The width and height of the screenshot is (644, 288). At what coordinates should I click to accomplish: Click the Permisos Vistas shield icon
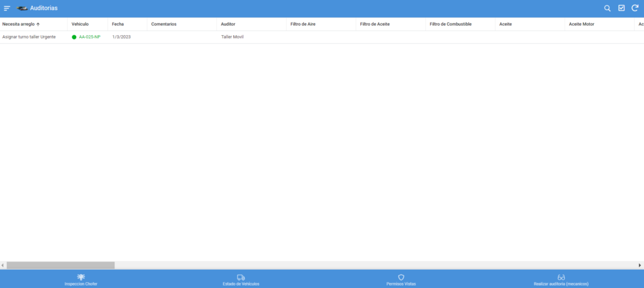pos(401,277)
